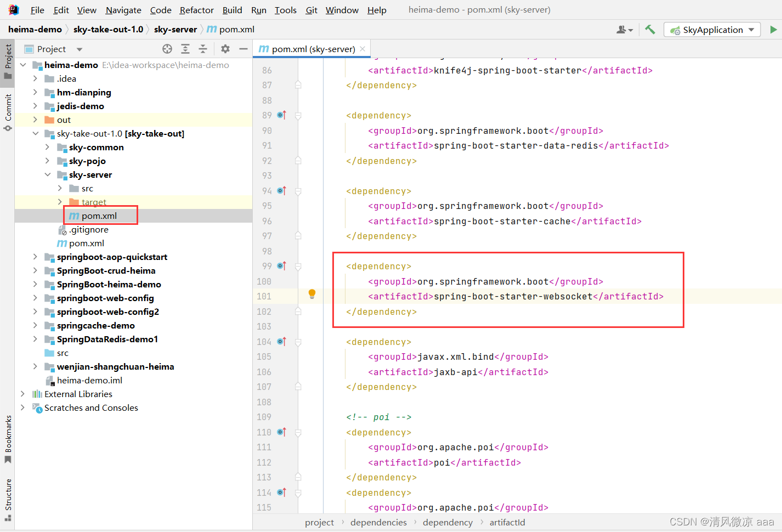This screenshot has height=532, width=782.
Task: Toggle fold marker at line 102
Action: coord(298,312)
